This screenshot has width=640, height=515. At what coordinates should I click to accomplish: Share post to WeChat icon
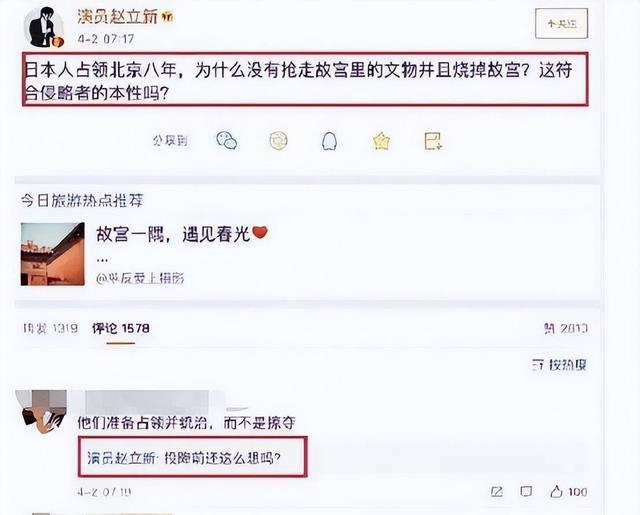pyautogui.click(x=227, y=141)
